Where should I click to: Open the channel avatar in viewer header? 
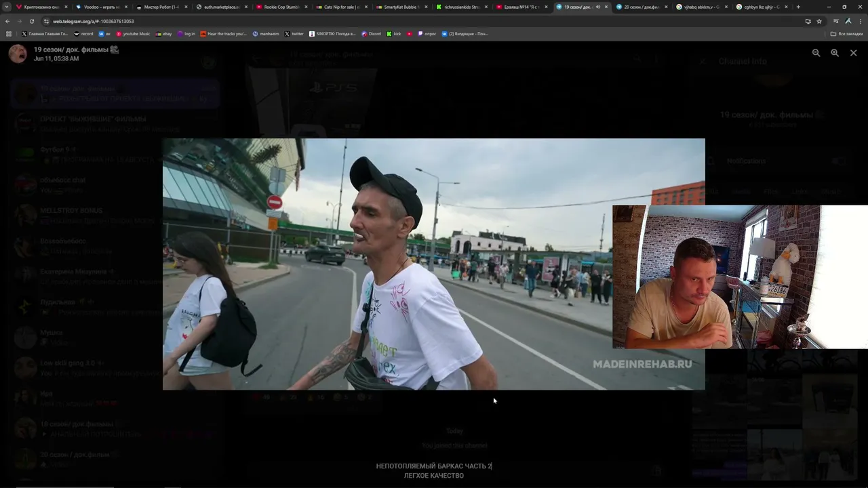[x=18, y=54]
